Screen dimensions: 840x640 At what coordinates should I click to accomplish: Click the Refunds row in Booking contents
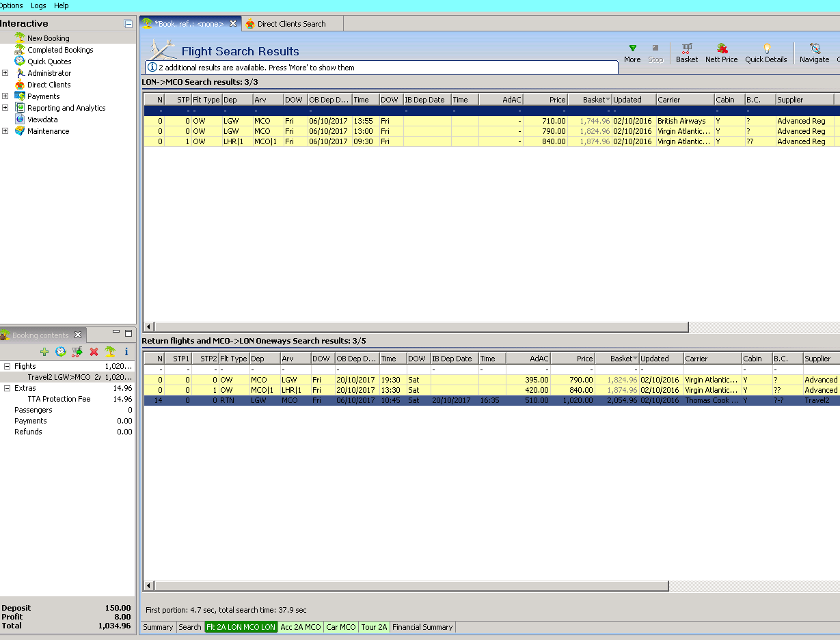[67, 432]
